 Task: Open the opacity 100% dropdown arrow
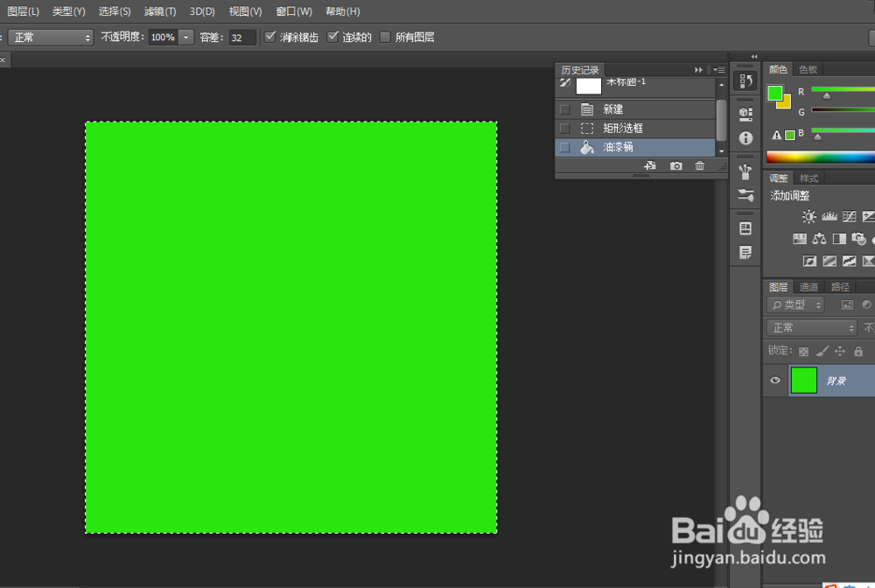[186, 38]
